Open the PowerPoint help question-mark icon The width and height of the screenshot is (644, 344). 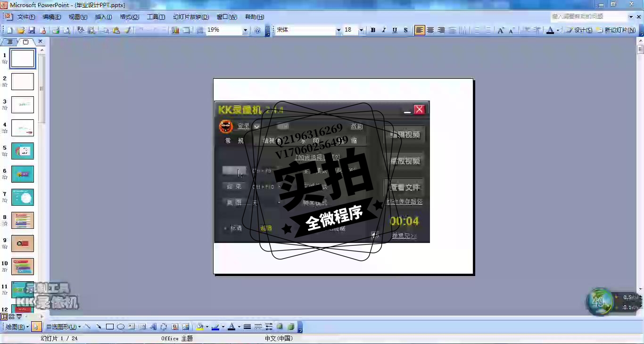coord(257,30)
